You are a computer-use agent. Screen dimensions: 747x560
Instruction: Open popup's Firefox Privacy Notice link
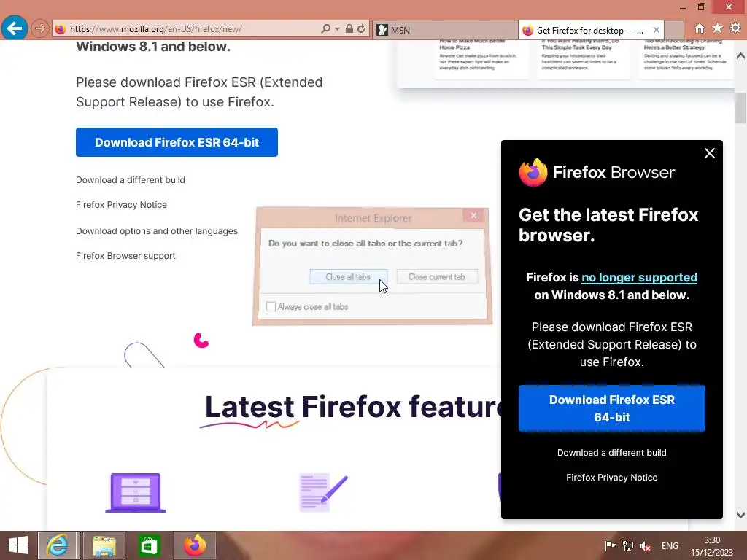click(612, 478)
